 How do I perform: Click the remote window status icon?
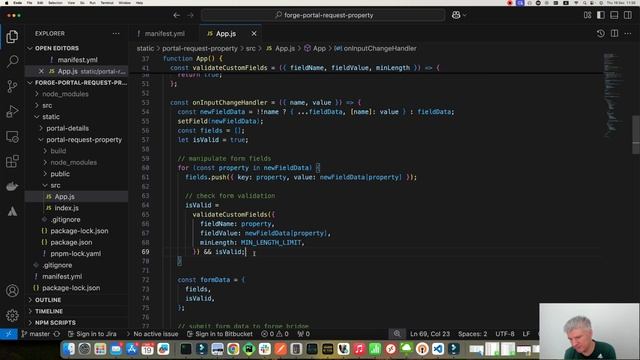(9, 334)
